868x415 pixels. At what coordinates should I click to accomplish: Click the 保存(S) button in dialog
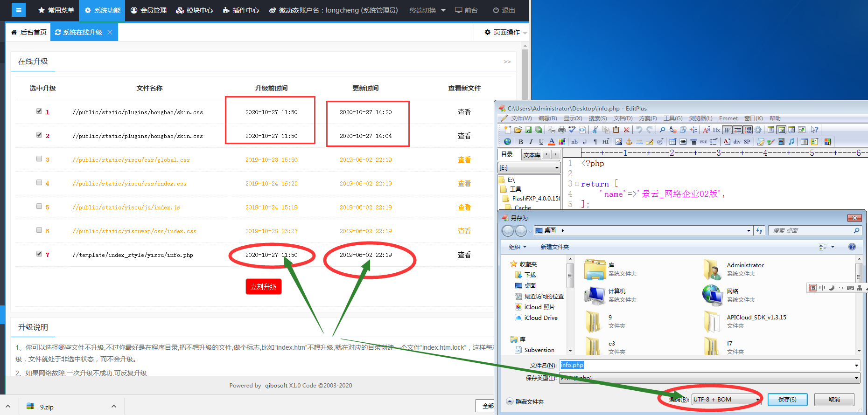tap(787, 400)
